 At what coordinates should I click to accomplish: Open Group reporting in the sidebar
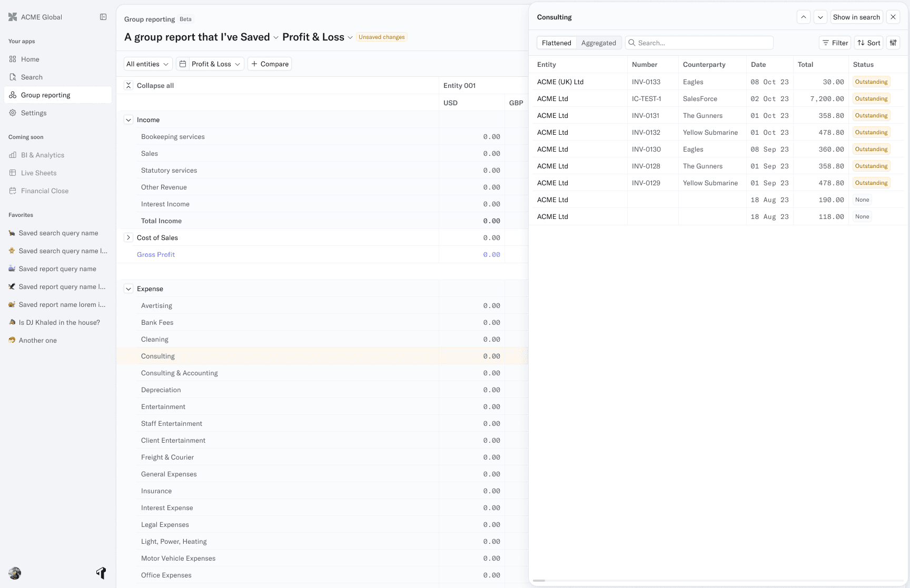click(45, 95)
